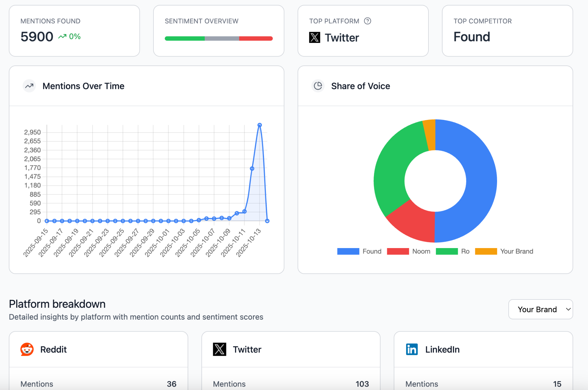Click the green positive sentiment bar segment
This screenshot has height=390, width=588.
(x=185, y=39)
